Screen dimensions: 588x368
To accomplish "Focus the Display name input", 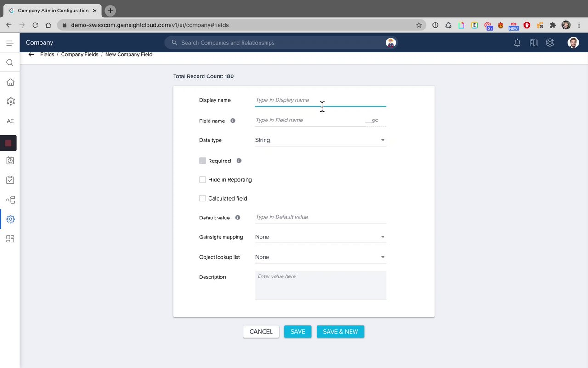I will (x=321, y=100).
